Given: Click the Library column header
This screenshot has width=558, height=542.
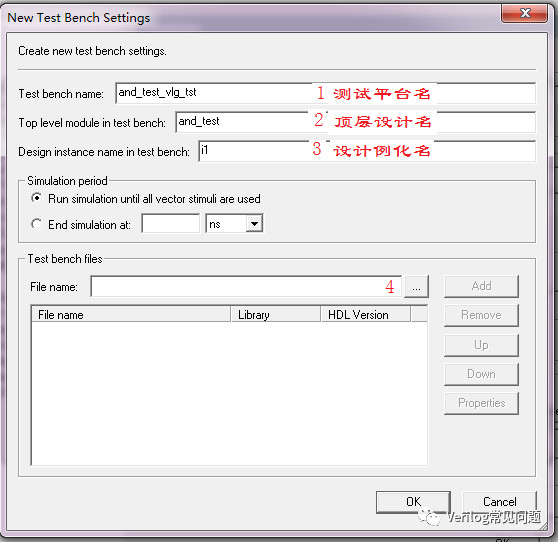Looking at the screenshot, I should (x=276, y=315).
